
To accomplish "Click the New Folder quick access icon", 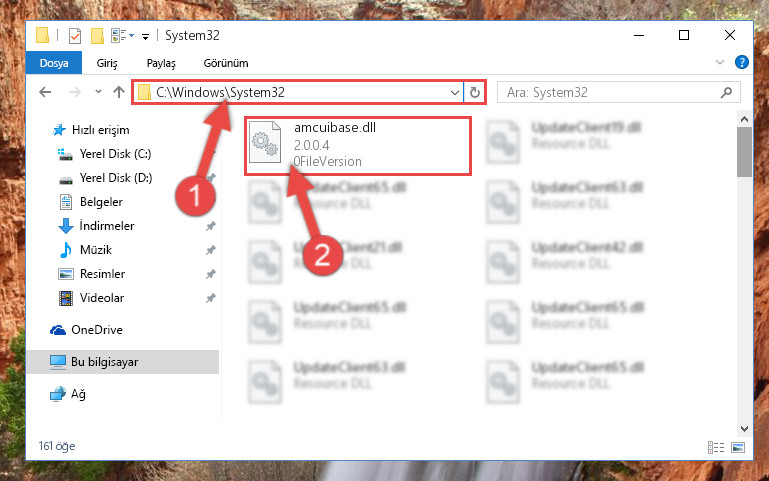I will 97,36.
